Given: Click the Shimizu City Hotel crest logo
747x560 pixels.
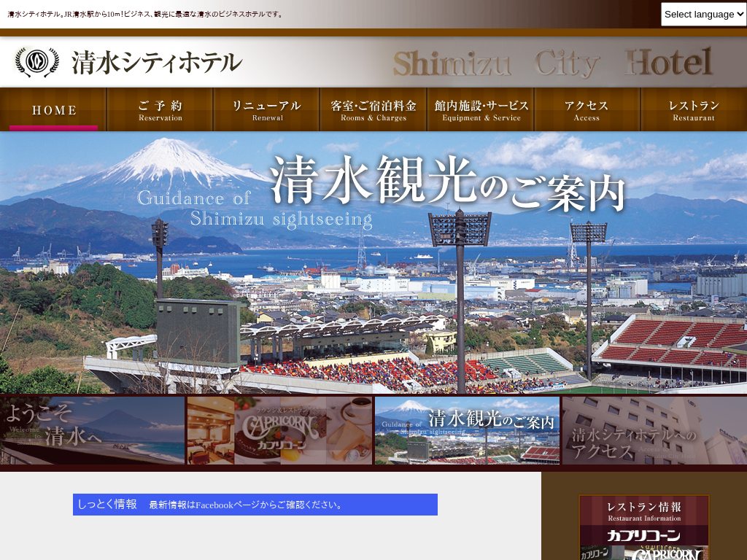Looking at the screenshot, I should (36, 62).
